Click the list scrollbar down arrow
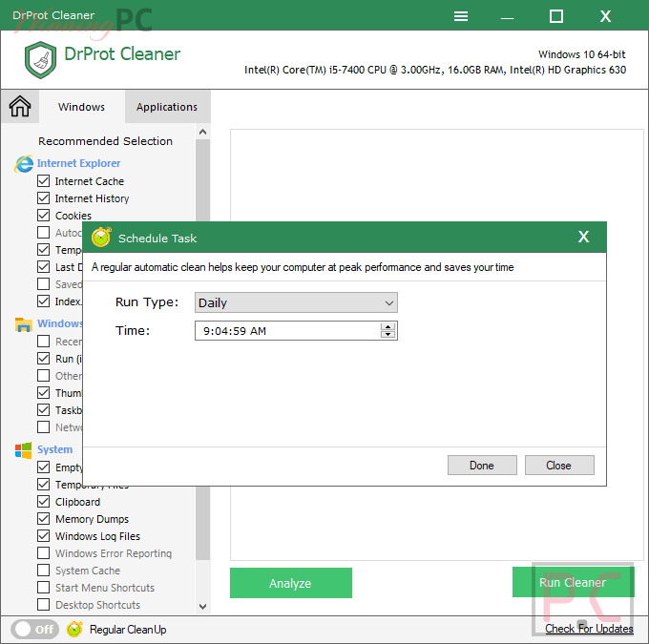The image size is (649, 644). click(x=202, y=607)
